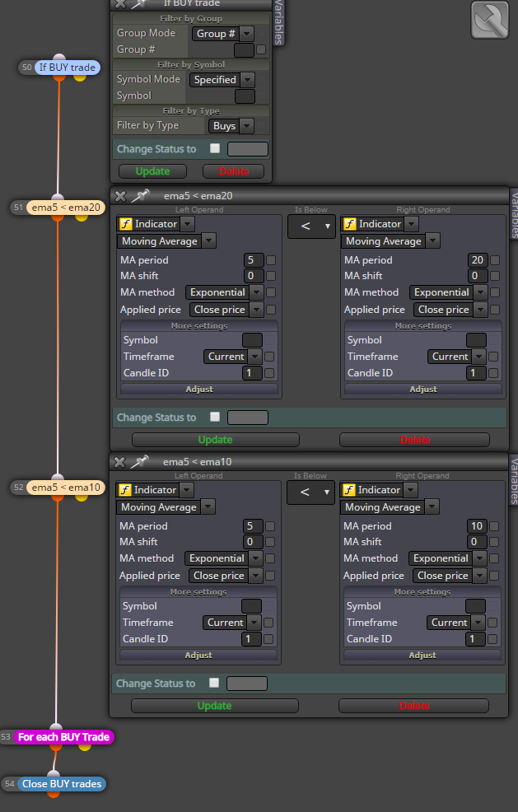518x812 pixels.
Task: Toggle right Candle ID checkbox in ema5 < ema10
Action: (x=492, y=639)
